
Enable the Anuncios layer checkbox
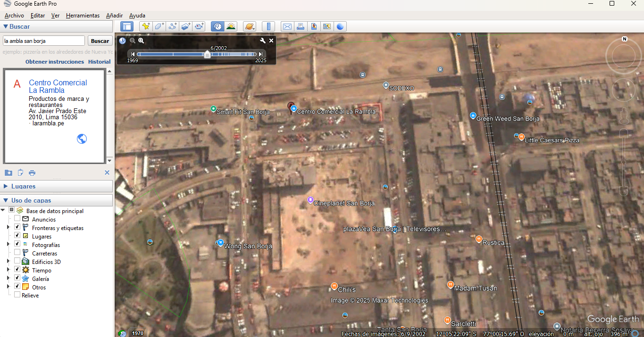point(17,219)
